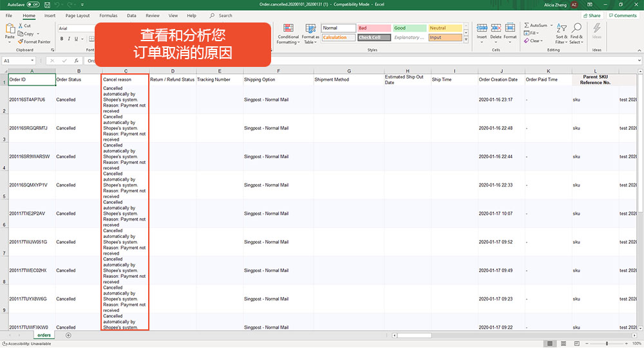Image resolution: width=644 pixels, height=348 pixels.
Task: Expand the AutoSum dropdown arrow
Action: point(552,26)
